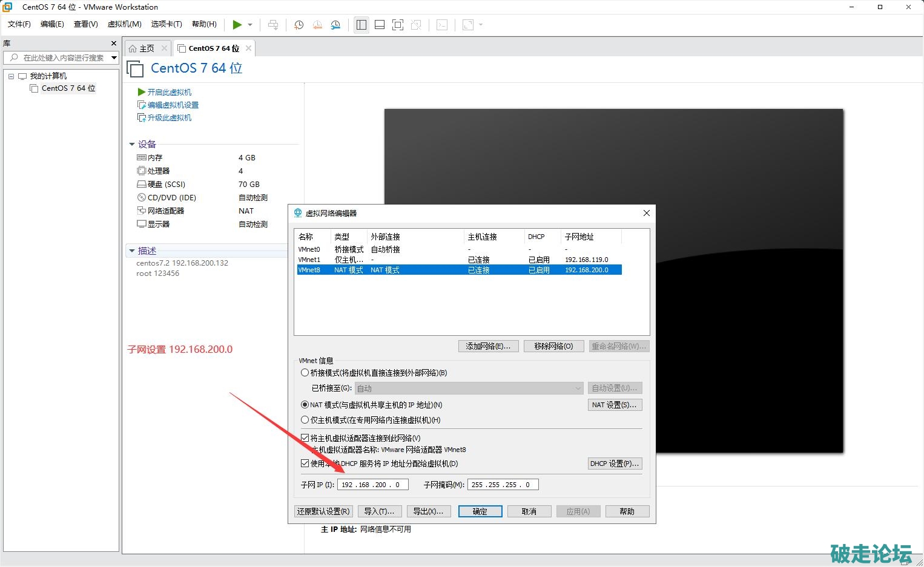Enter full screen mode via the toolbar icon
The image size is (924, 567).
click(x=398, y=25)
